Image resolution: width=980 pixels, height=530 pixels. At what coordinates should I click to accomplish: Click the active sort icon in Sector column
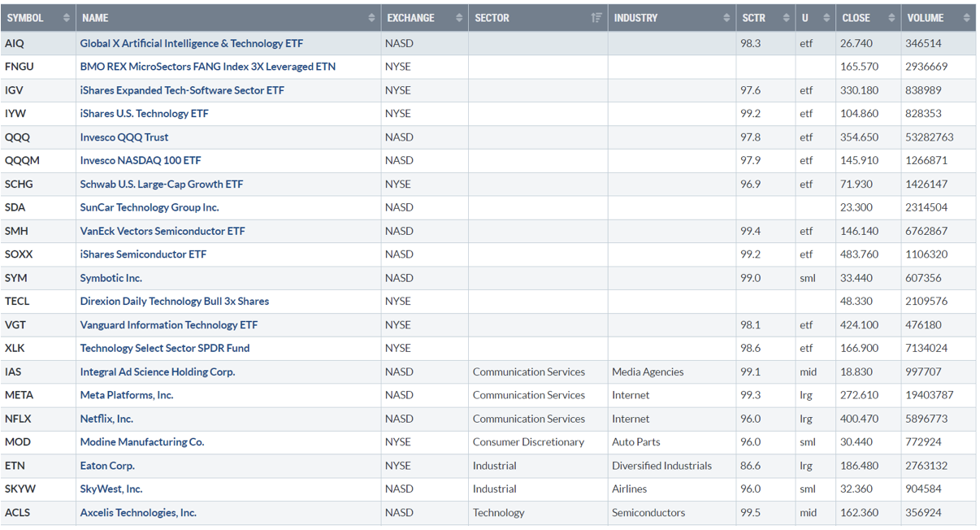(x=596, y=18)
